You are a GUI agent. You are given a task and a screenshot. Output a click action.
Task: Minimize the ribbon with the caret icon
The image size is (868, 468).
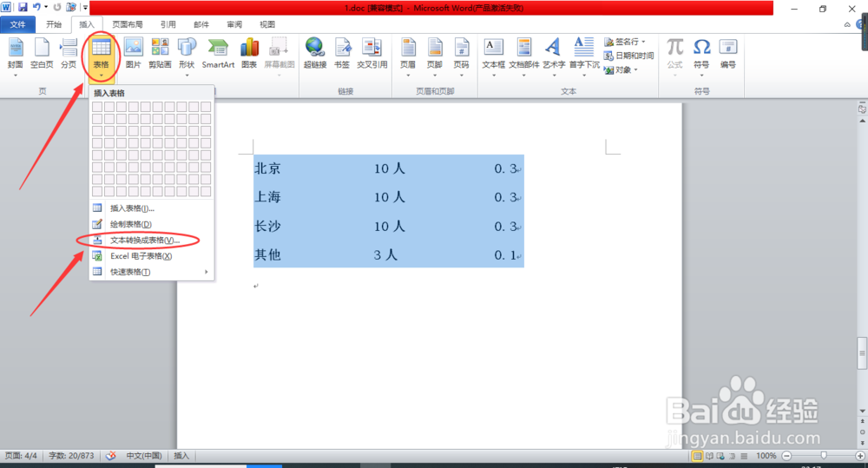tap(847, 24)
